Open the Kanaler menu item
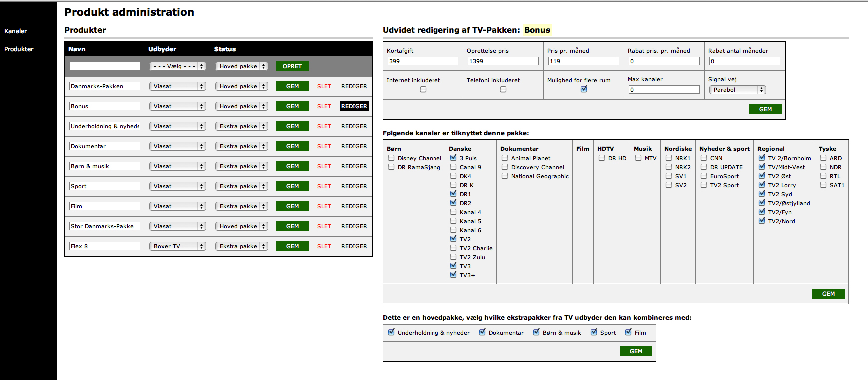The height and width of the screenshot is (380, 868). pos(16,31)
